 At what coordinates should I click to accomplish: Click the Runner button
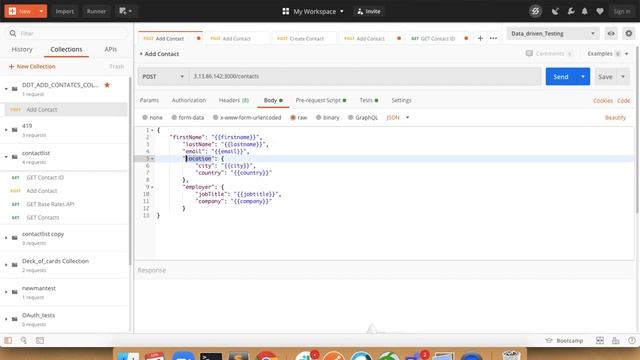click(x=96, y=11)
